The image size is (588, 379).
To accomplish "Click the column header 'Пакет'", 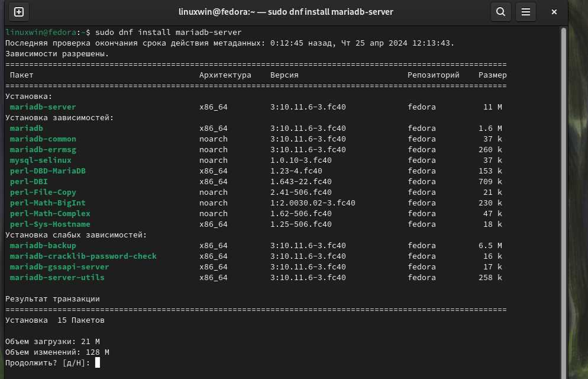I will [22, 75].
